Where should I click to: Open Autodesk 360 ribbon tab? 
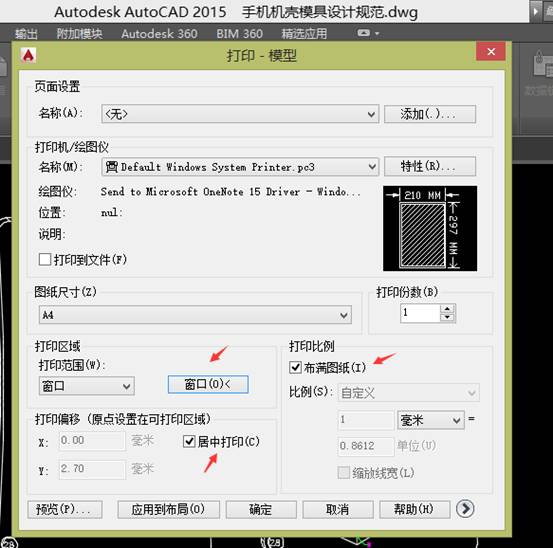tap(159, 34)
